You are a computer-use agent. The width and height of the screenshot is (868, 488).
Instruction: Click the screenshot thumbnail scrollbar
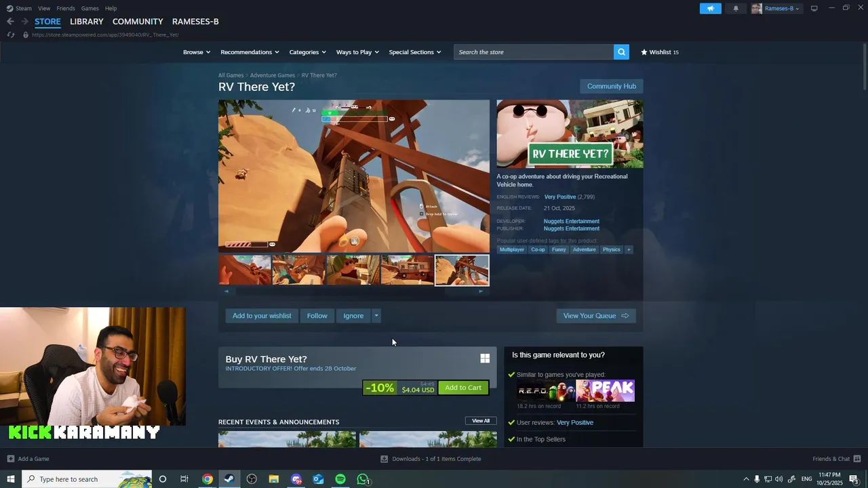pos(353,291)
